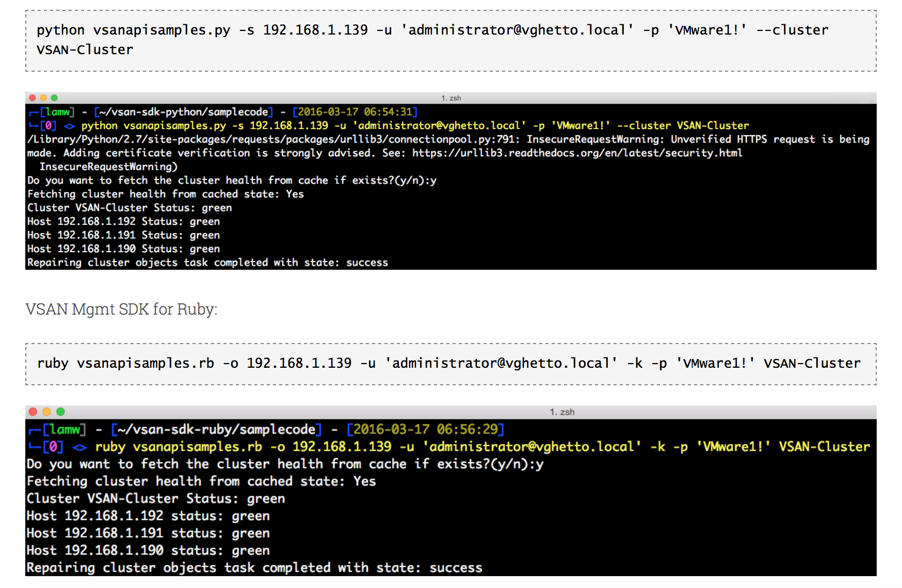Screen dimensions: 902x588
Task: Click the timestamp '2016-03-17 06:54:31' in the terminal
Action: tap(355, 112)
